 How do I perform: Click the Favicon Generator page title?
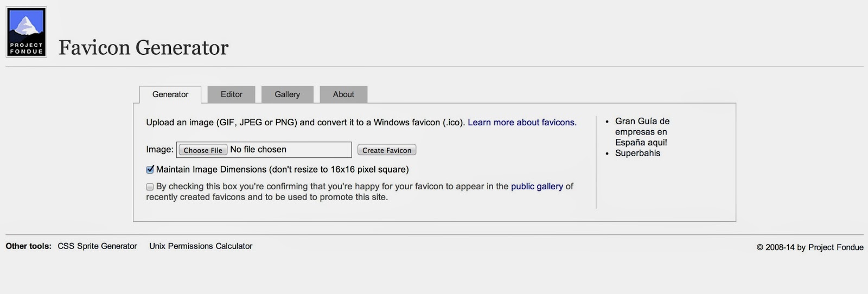point(143,48)
